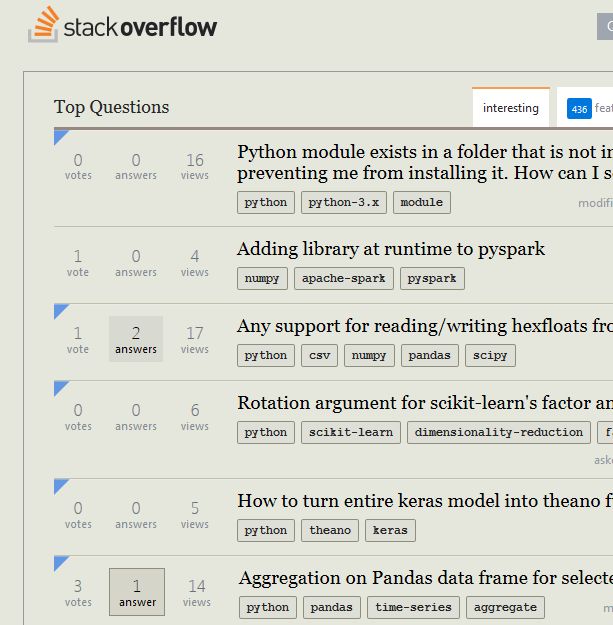613x625 pixels.
Task: Open 'Rotation argument for scikit-learn's factor' question
Action: click(425, 403)
